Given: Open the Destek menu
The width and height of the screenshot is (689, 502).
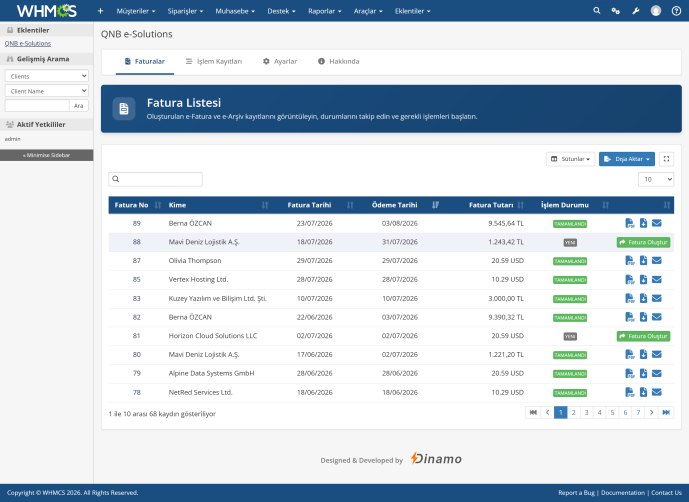Looking at the screenshot, I should point(281,11).
